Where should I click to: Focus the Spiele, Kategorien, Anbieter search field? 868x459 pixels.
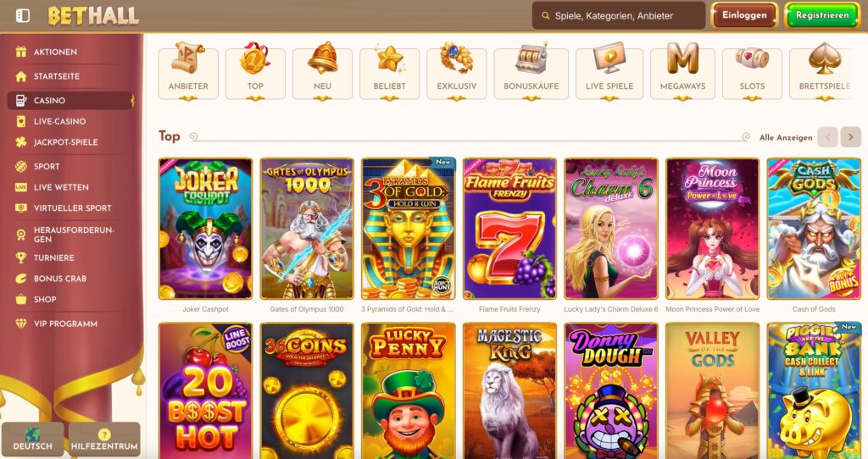coord(618,15)
